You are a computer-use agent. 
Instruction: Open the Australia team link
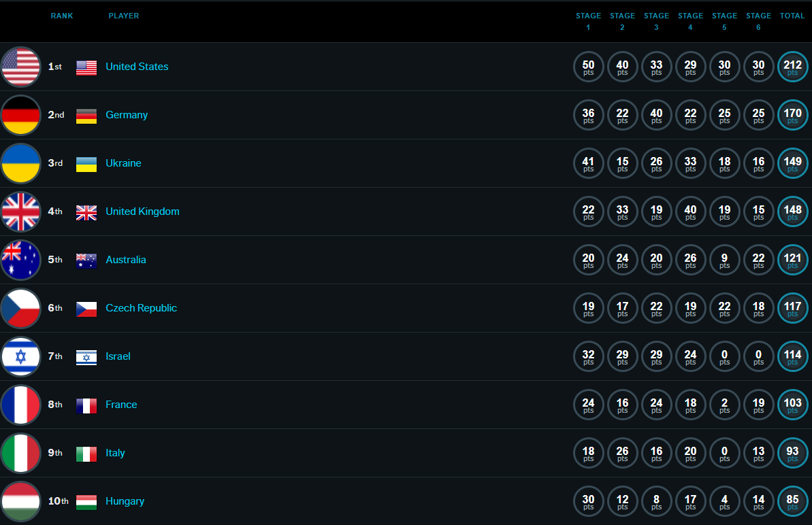click(x=126, y=260)
